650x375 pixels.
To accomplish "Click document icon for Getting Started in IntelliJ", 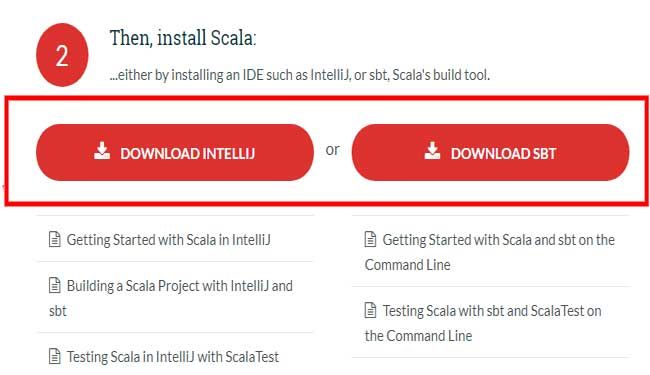I will pos(55,240).
